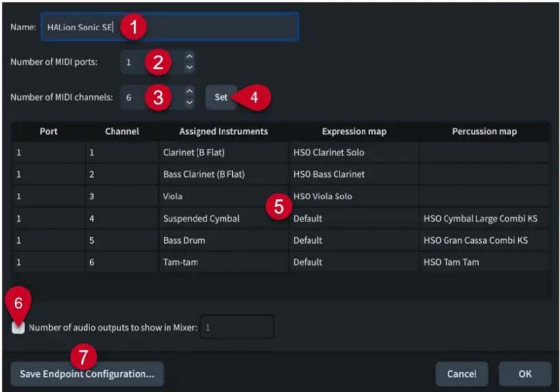Open HSO Clarinet Solo expression map cell
560x392 pixels.
pos(354,152)
